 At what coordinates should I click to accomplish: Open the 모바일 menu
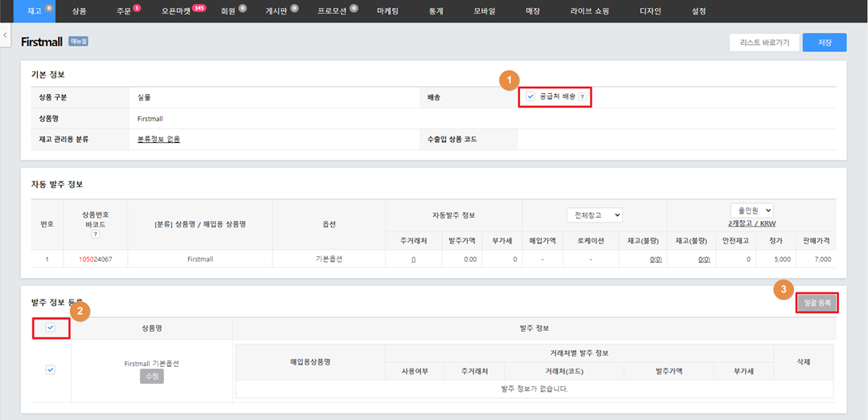coord(485,11)
